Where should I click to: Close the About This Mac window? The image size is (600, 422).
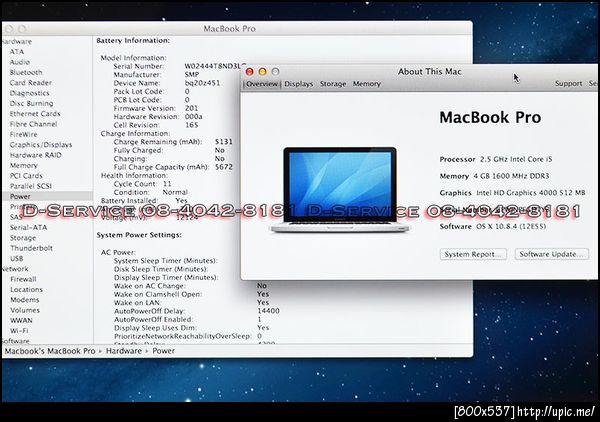249,72
